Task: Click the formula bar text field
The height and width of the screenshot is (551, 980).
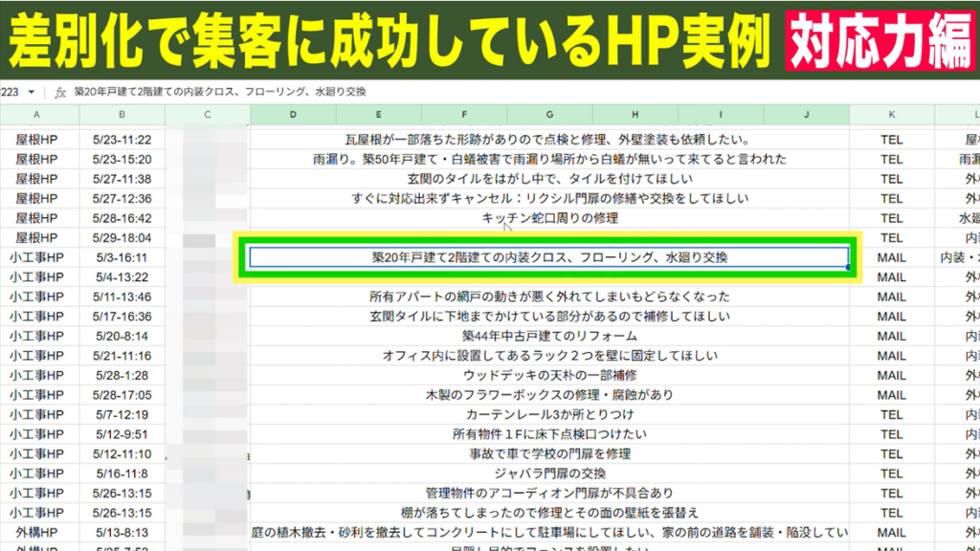Action: point(479,93)
